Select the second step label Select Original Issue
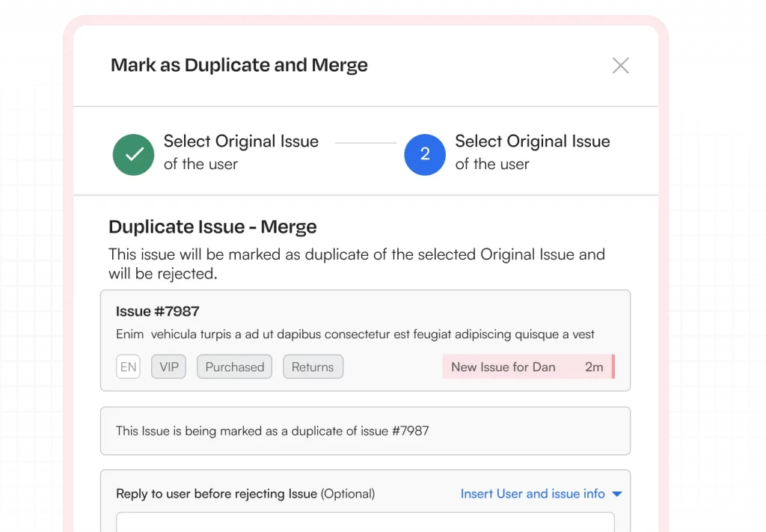The width and height of the screenshot is (766, 532). (533, 141)
